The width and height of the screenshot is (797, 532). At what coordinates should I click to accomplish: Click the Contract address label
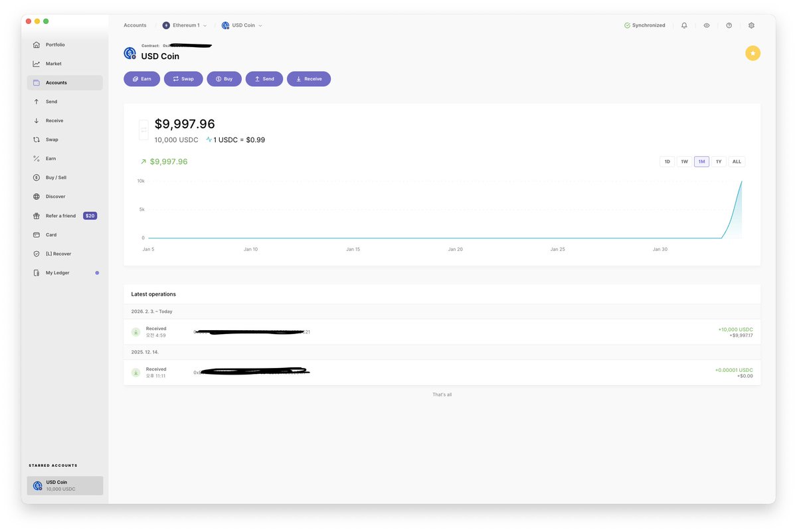coord(151,46)
